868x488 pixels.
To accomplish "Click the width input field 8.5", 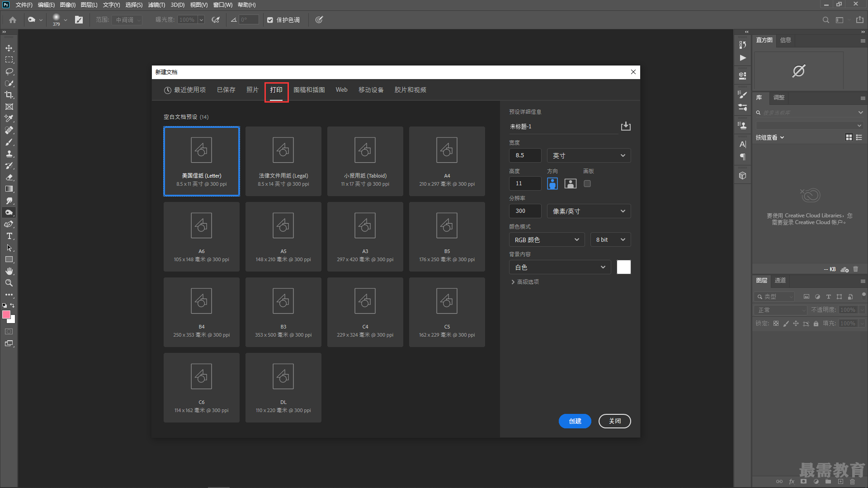I will [x=525, y=155].
